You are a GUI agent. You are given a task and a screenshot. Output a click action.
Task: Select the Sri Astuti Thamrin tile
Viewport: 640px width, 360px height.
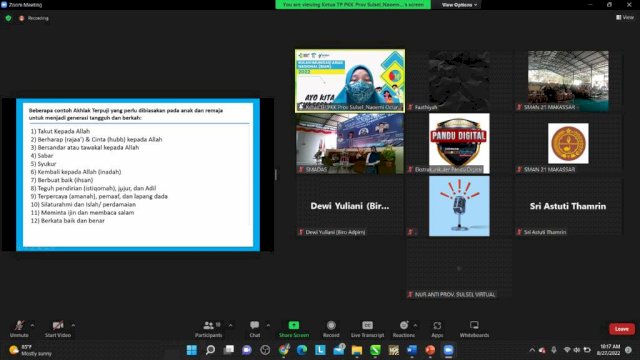tap(568, 206)
